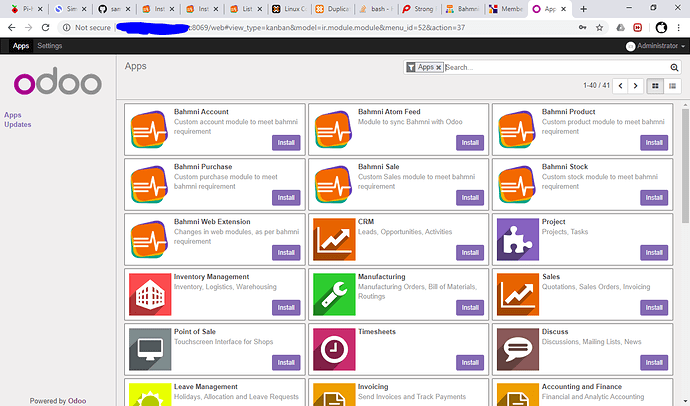Click the search magnifier icon
The height and width of the screenshot is (406, 690).
point(674,67)
